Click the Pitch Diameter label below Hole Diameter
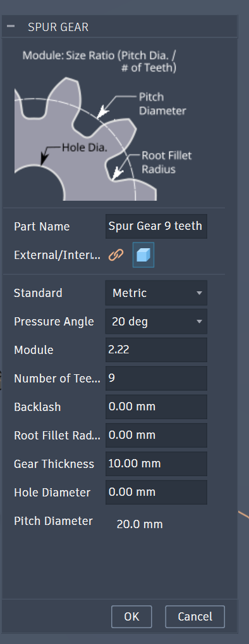 click(x=53, y=521)
